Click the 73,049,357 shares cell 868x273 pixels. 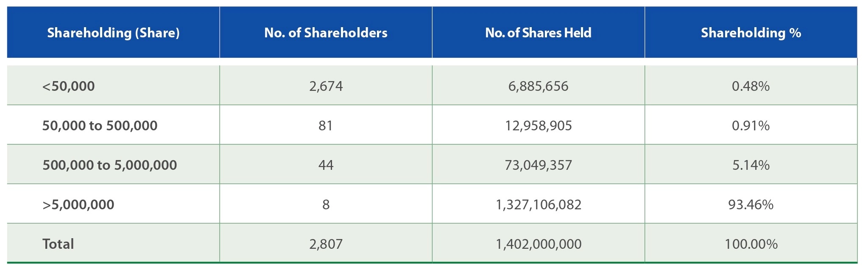(538, 165)
